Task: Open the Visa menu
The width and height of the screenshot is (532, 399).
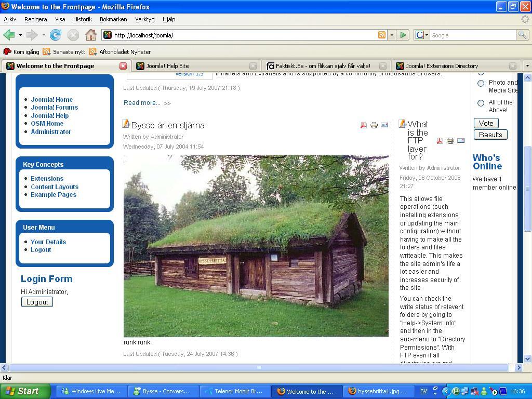Action: 60,19
